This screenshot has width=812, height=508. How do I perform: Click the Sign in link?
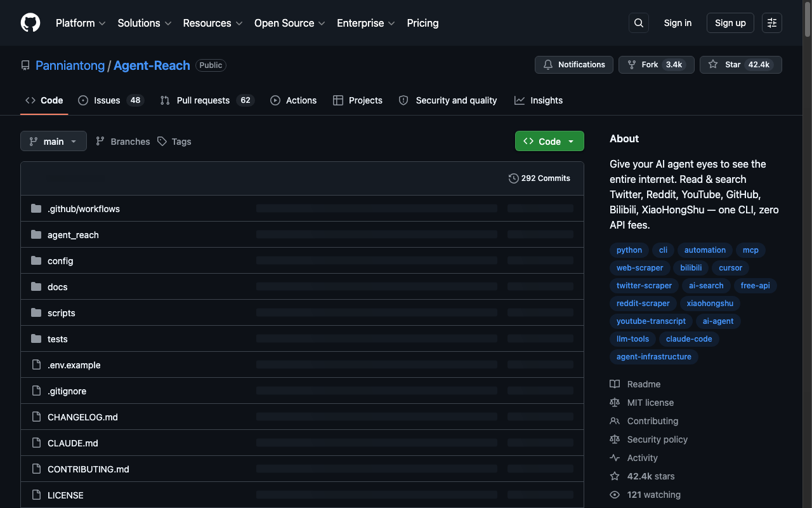pyautogui.click(x=678, y=23)
